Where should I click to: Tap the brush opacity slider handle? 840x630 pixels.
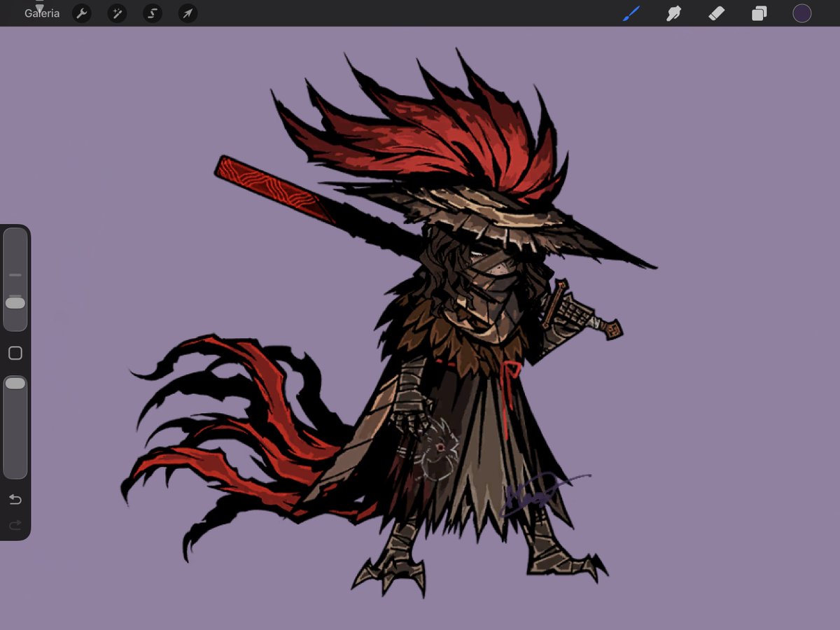click(15, 383)
